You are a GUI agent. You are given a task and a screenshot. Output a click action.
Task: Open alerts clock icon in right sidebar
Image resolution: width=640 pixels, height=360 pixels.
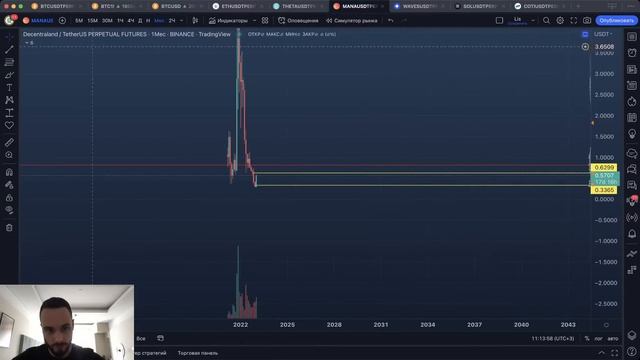632,53
